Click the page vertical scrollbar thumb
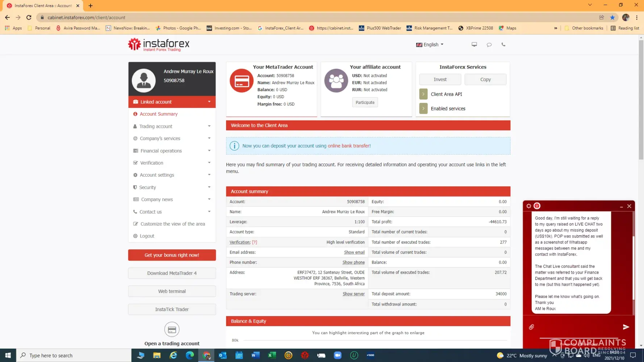 [641, 98]
